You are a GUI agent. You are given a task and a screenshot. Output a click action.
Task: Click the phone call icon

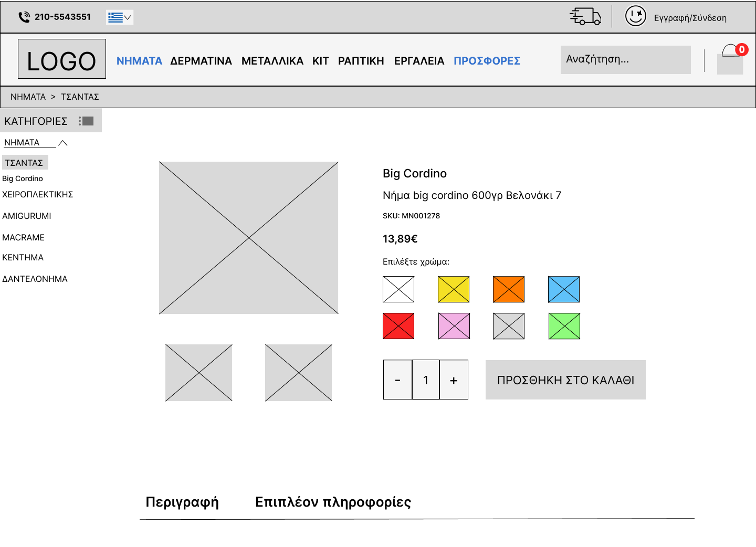(24, 17)
